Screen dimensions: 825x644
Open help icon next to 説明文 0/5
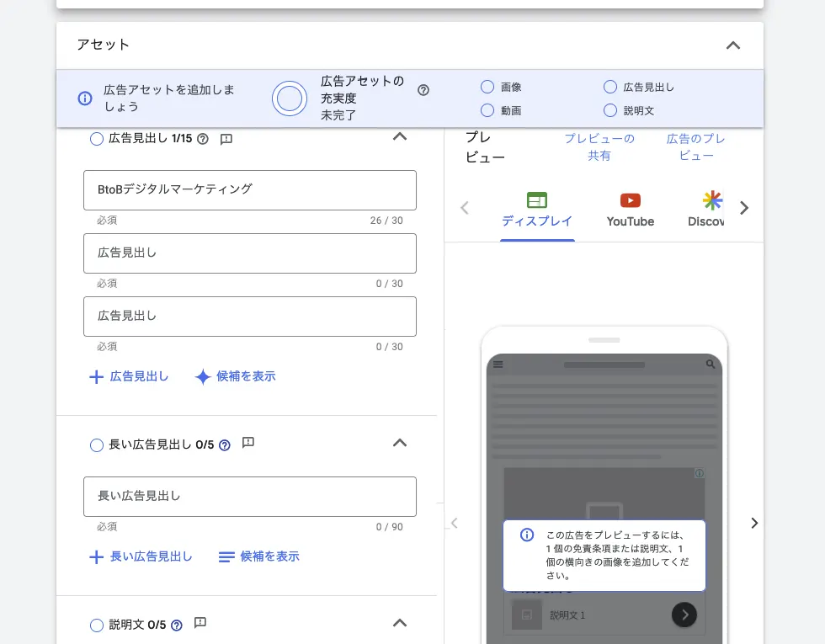[177, 625]
